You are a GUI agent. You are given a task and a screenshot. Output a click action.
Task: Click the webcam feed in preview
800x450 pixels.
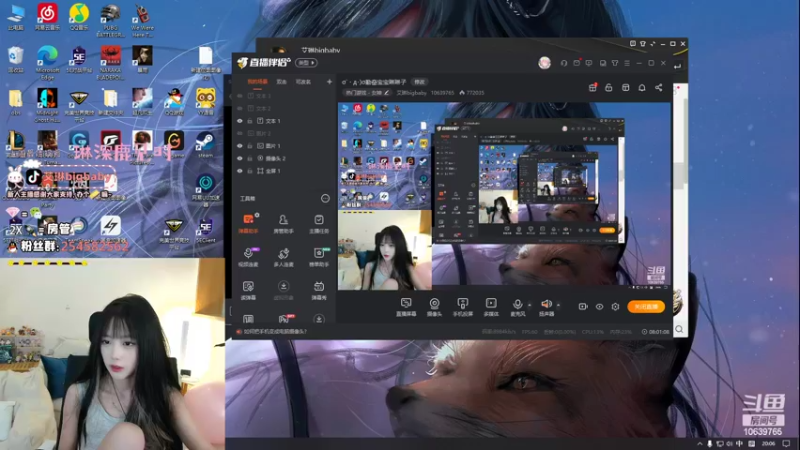pyautogui.click(x=385, y=250)
